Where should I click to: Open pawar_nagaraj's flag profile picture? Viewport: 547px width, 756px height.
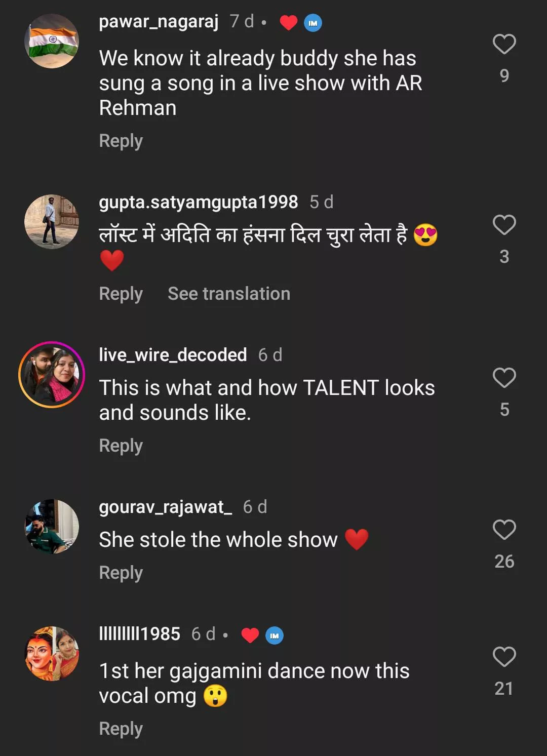click(x=52, y=41)
